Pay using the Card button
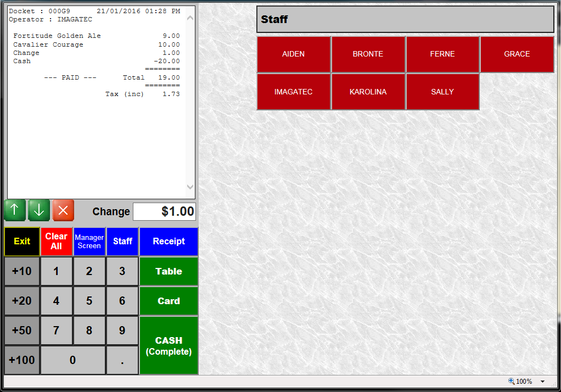Viewport: 561px width, 392px height. pyautogui.click(x=169, y=301)
